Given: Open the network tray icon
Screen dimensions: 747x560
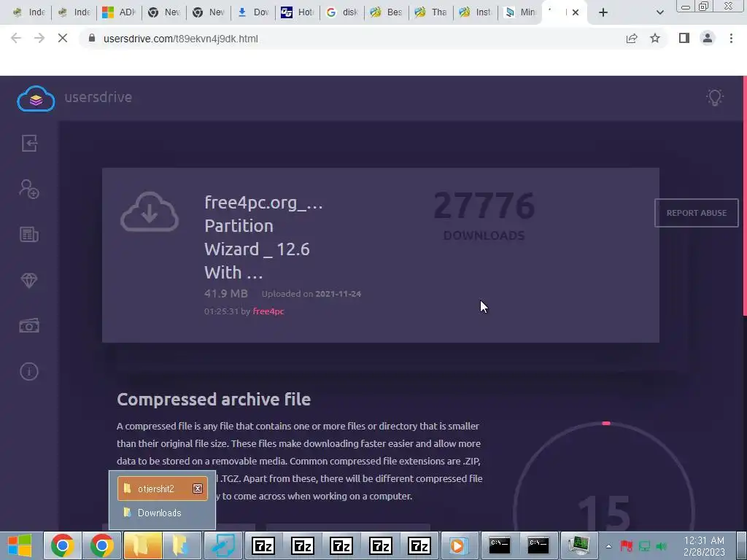Looking at the screenshot, I should click(x=644, y=545).
